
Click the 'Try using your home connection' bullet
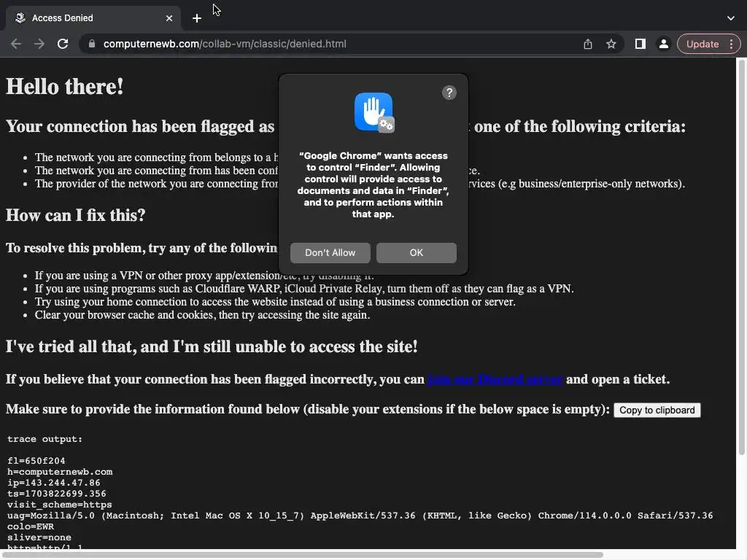pos(275,302)
